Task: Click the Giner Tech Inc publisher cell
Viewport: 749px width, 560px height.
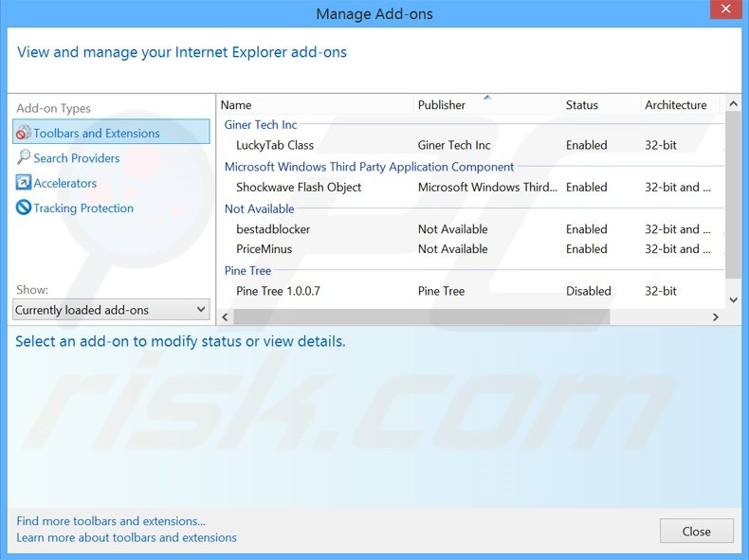Action: 454,145
